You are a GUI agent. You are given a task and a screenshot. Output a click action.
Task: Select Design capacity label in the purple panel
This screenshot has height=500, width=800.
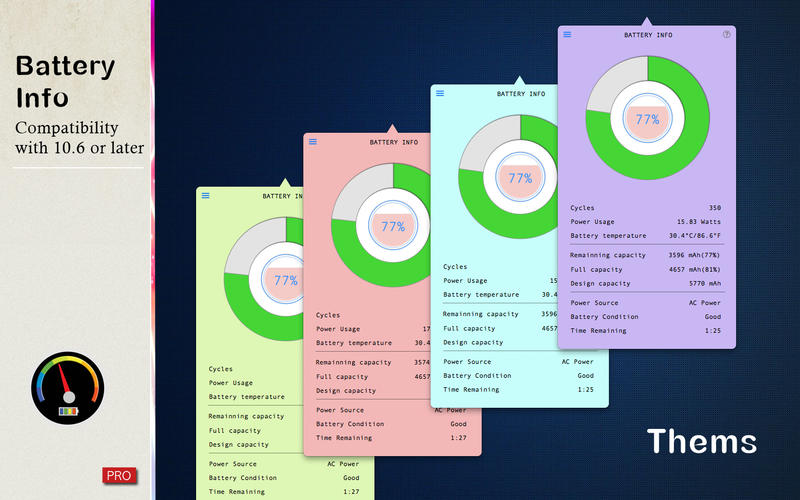[600, 284]
